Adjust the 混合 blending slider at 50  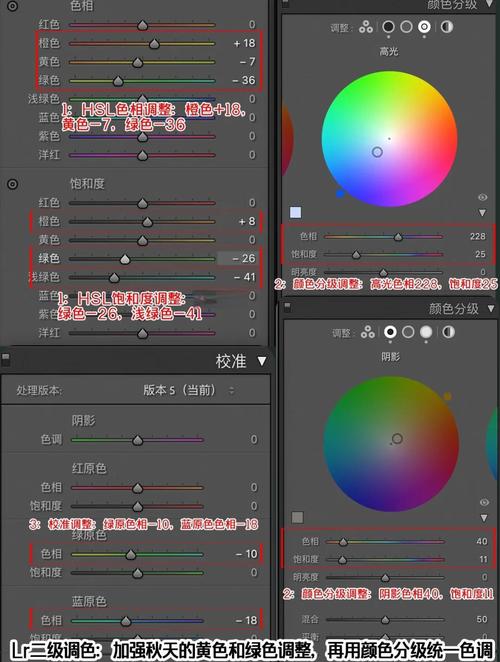385,620
